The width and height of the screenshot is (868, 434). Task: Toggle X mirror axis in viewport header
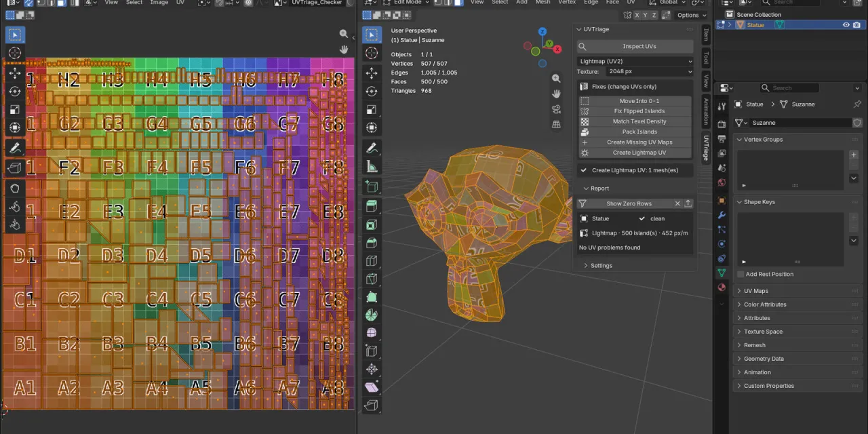click(635, 15)
